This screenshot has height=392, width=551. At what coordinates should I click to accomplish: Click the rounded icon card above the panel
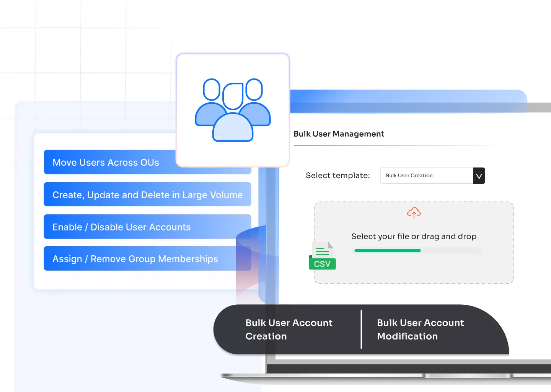(x=233, y=109)
